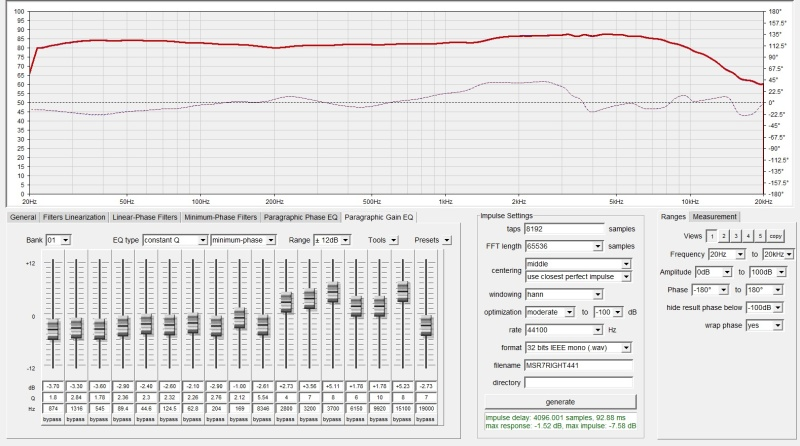Open the Measurement tab

[716, 217]
